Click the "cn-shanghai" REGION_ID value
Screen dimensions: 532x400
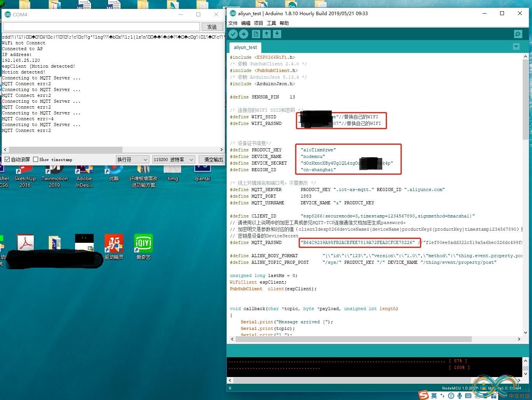click(318, 170)
